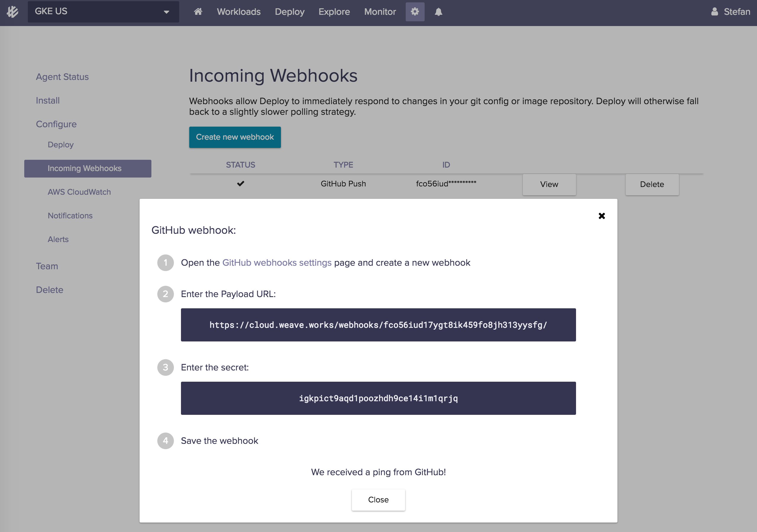Click the webhook status checkmark icon

241,184
